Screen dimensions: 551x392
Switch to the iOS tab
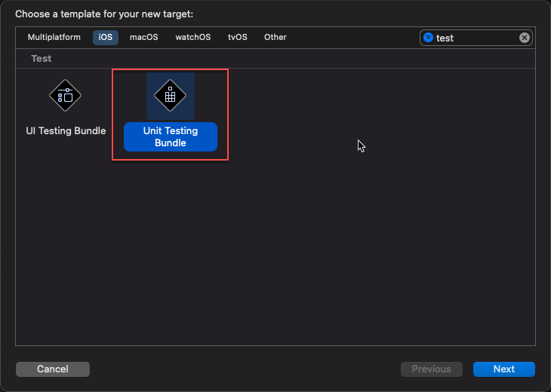pos(106,37)
